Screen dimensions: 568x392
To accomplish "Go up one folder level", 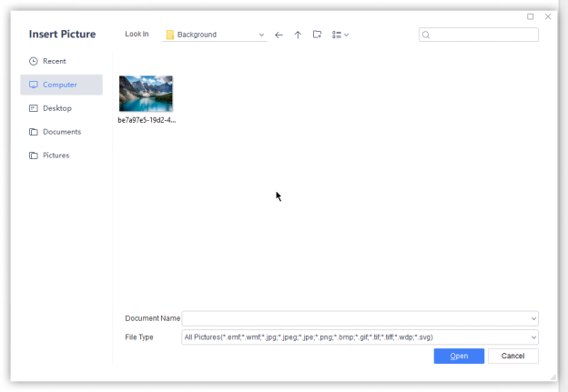I will (x=298, y=35).
